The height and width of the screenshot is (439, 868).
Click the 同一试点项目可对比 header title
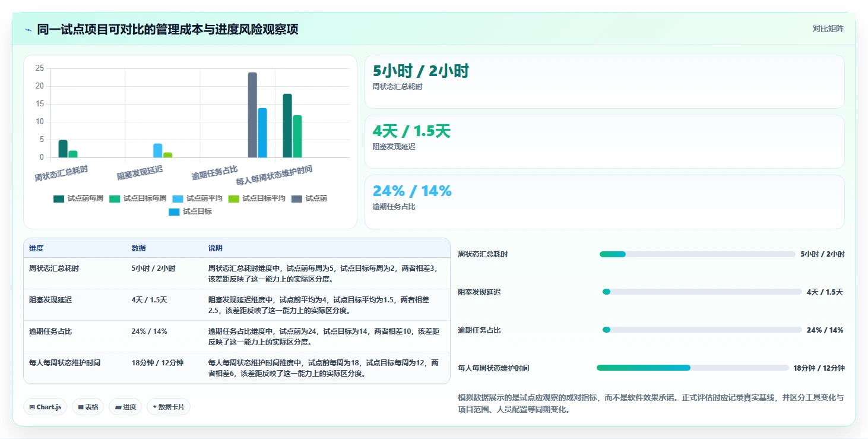[x=167, y=29]
